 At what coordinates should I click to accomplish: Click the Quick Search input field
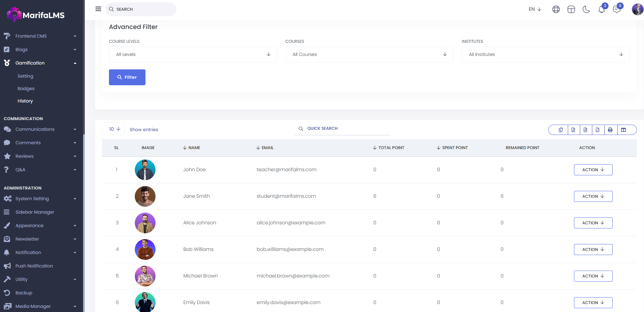click(345, 128)
